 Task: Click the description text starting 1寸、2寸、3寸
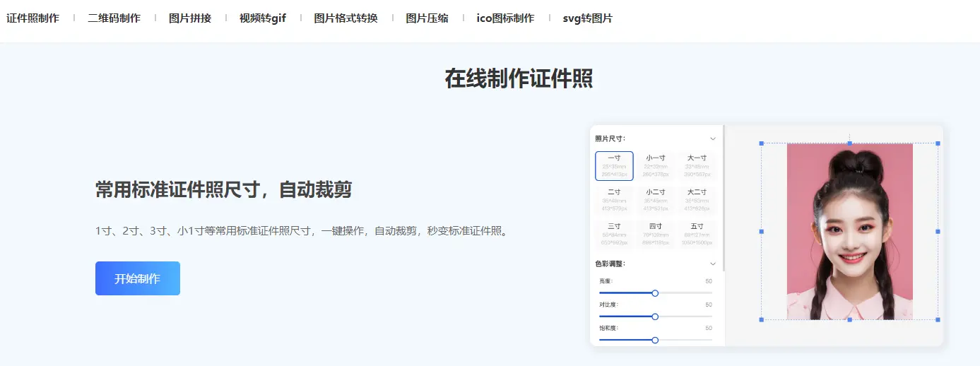(x=302, y=231)
